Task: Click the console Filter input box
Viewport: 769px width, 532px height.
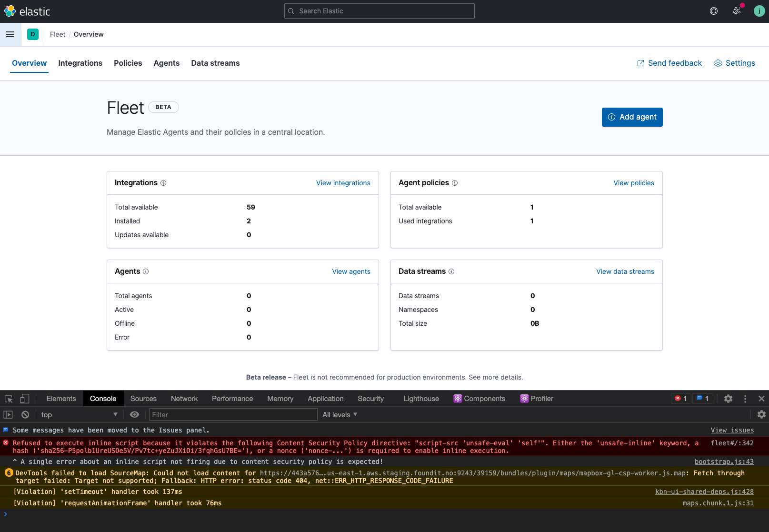Action: click(x=233, y=415)
